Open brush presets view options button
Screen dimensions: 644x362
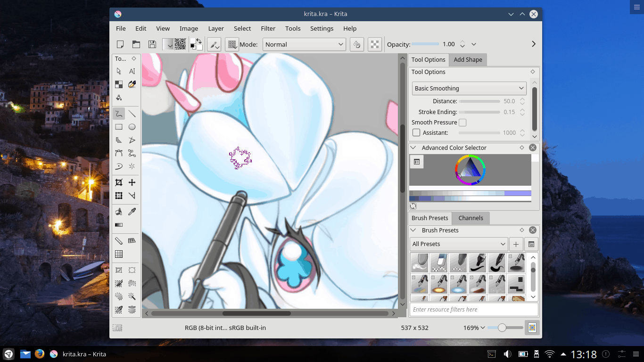tap(531, 244)
